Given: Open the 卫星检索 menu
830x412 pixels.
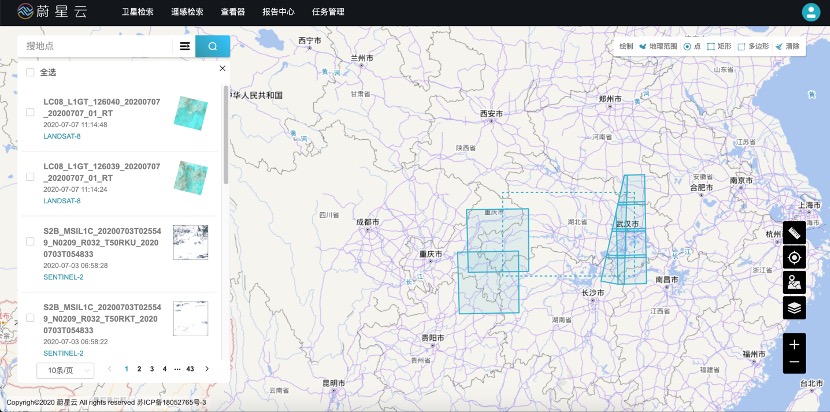Looking at the screenshot, I should click(x=137, y=13).
